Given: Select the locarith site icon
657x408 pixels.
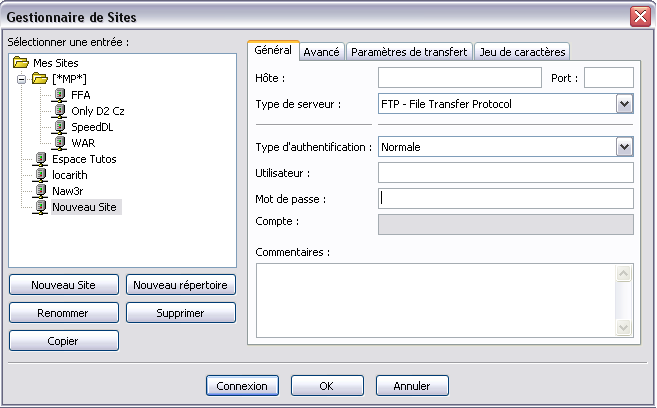Looking at the screenshot, I should click(40, 175).
